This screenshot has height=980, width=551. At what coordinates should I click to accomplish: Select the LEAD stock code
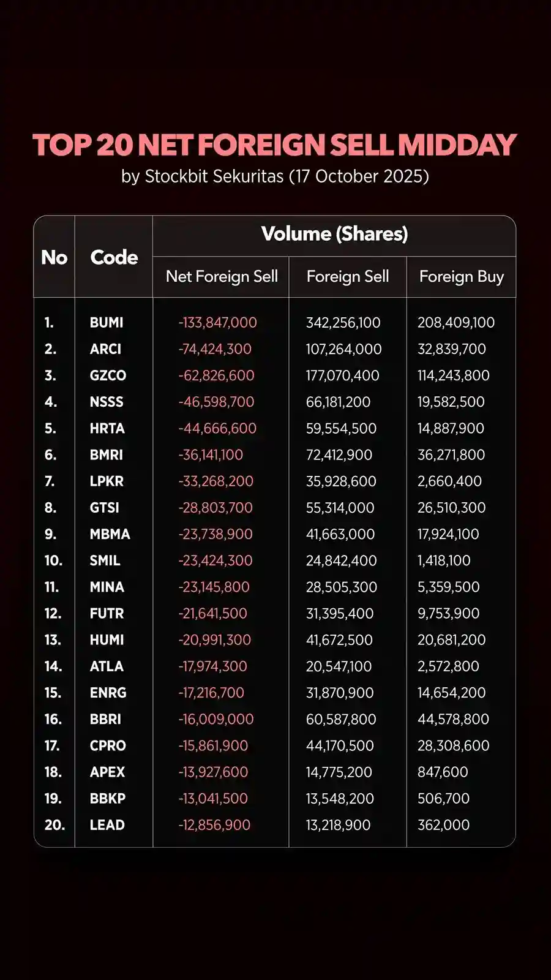107,825
